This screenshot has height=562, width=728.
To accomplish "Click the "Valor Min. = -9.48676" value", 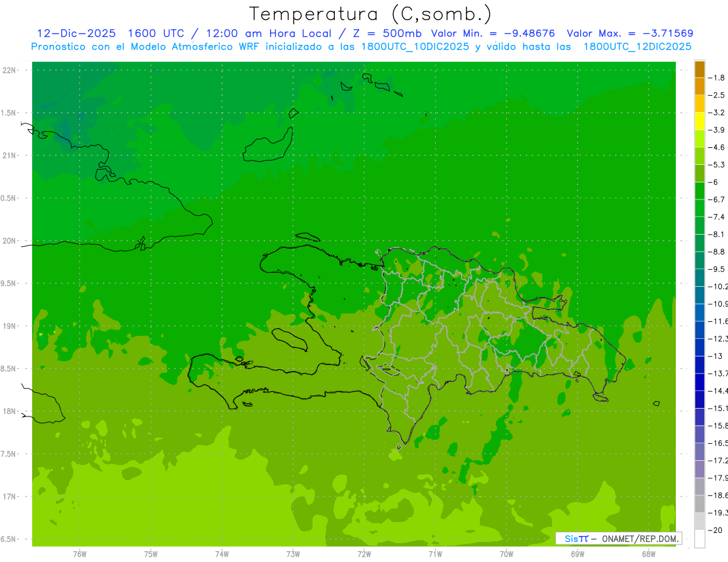I will [x=493, y=33].
